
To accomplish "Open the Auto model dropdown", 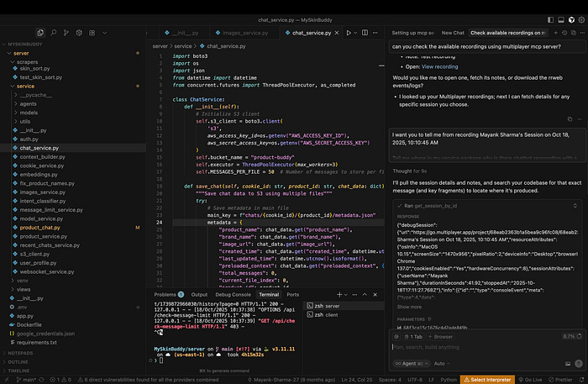I will 442,363.
